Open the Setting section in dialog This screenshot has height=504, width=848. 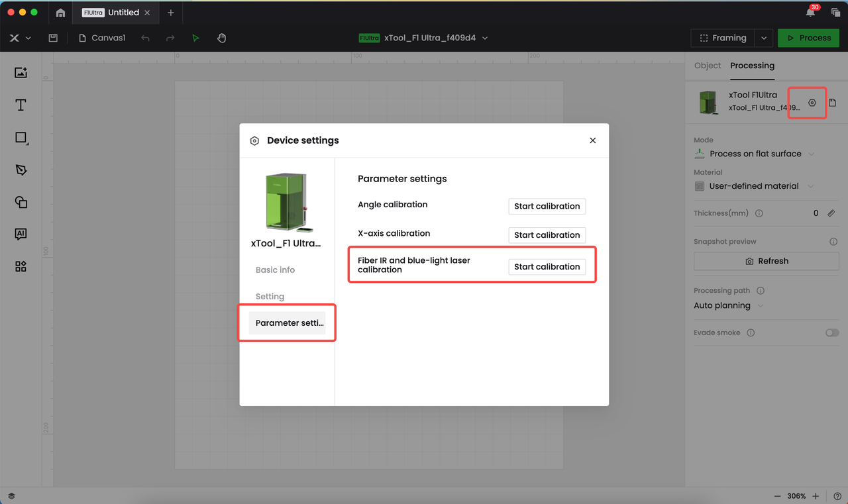coord(270,296)
